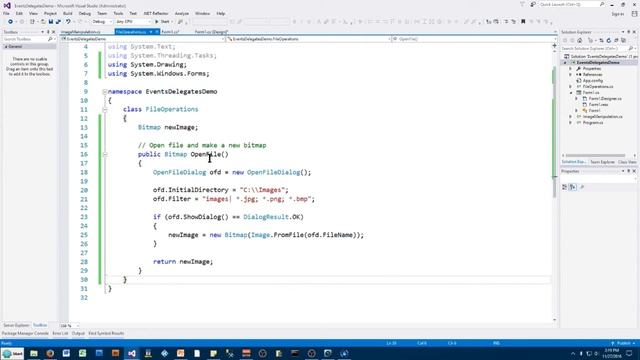Click the Property Pages wrench icon
The height and width of the screenshot is (360, 640).
point(582,187)
